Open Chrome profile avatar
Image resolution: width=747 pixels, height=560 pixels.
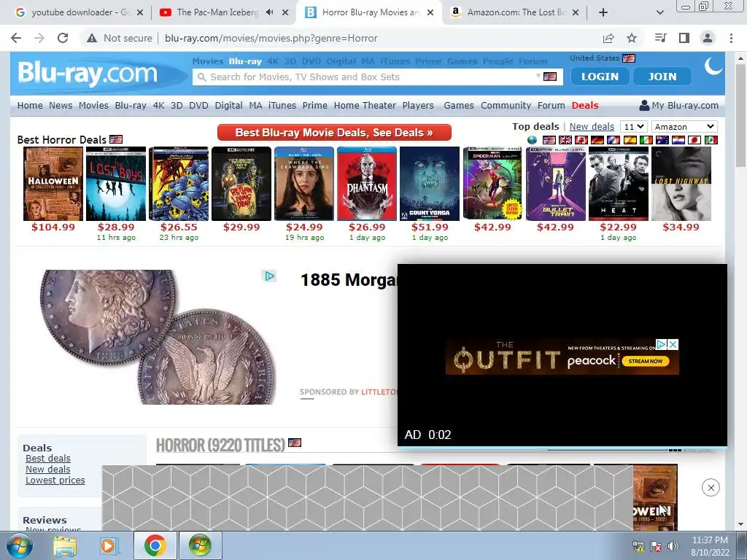(708, 38)
